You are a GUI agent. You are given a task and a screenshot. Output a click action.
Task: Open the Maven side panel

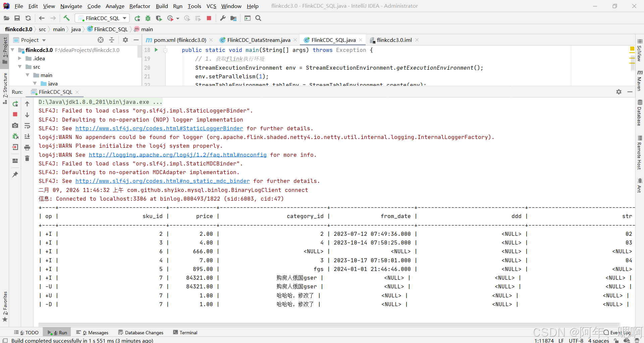tap(640, 80)
